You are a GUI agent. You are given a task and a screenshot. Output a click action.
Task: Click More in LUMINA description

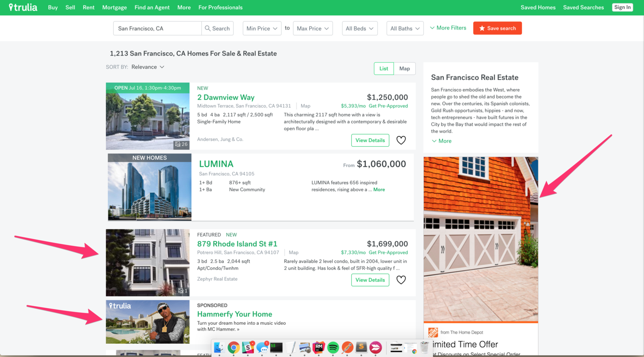pyautogui.click(x=379, y=190)
